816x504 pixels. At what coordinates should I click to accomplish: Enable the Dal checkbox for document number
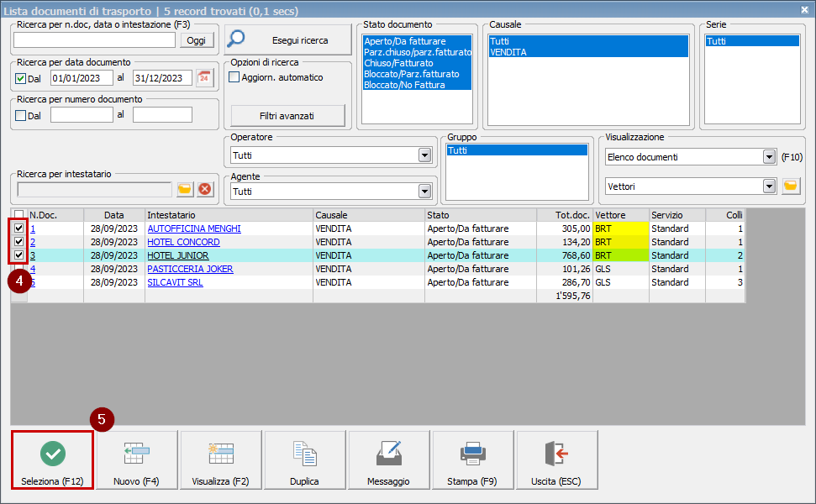[21, 115]
